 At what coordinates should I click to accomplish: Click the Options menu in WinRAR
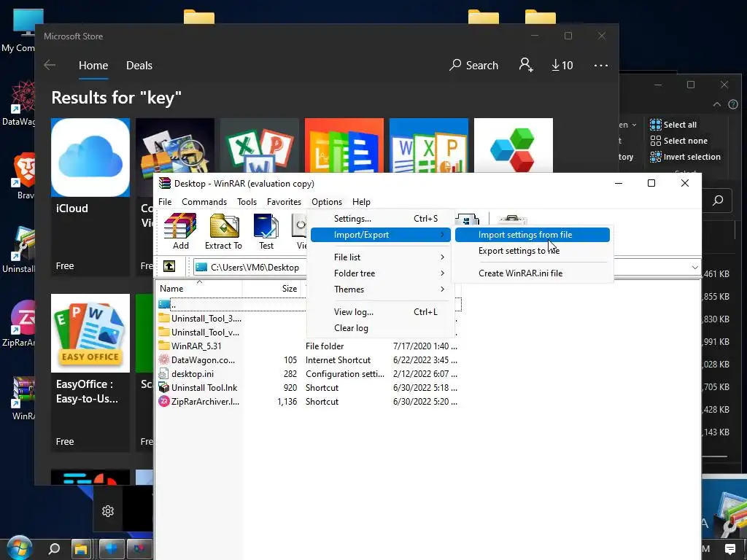click(327, 202)
